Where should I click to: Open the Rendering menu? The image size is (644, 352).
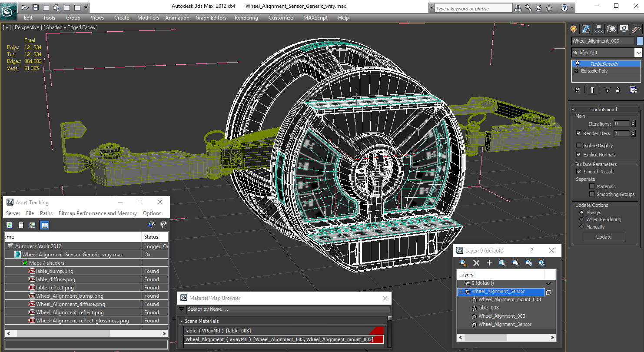[x=246, y=18]
